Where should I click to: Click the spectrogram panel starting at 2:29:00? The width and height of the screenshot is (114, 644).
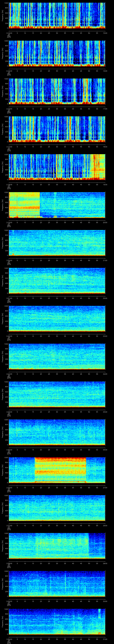57,584
